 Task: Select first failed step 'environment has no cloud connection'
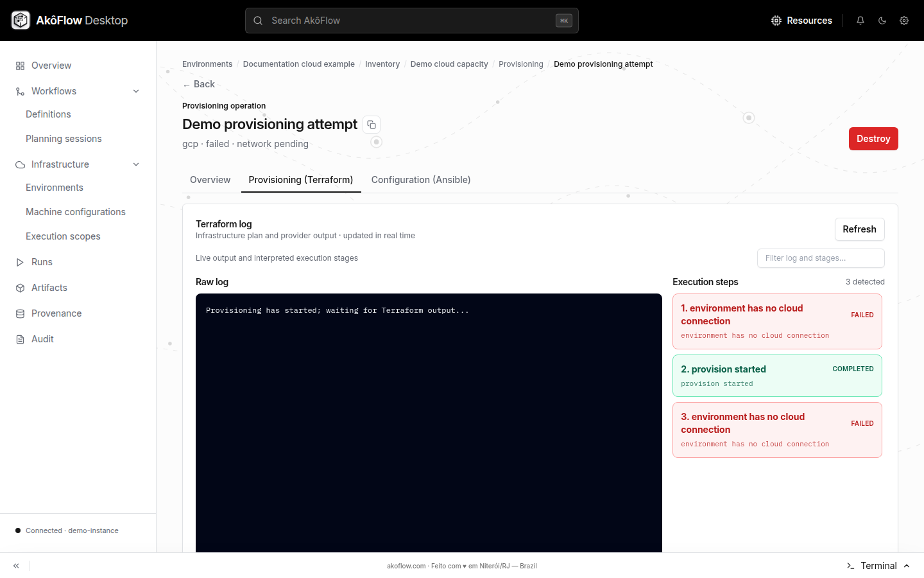(777, 322)
